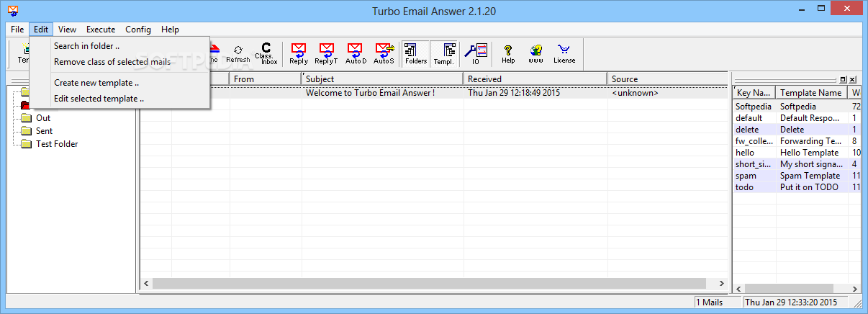This screenshot has width=868, height=314.
Task: Open the www globe icon
Action: (535, 53)
